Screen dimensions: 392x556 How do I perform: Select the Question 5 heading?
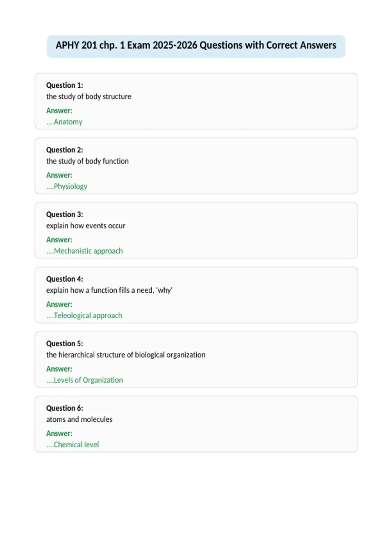pyautogui.click(x=65, y=343)
